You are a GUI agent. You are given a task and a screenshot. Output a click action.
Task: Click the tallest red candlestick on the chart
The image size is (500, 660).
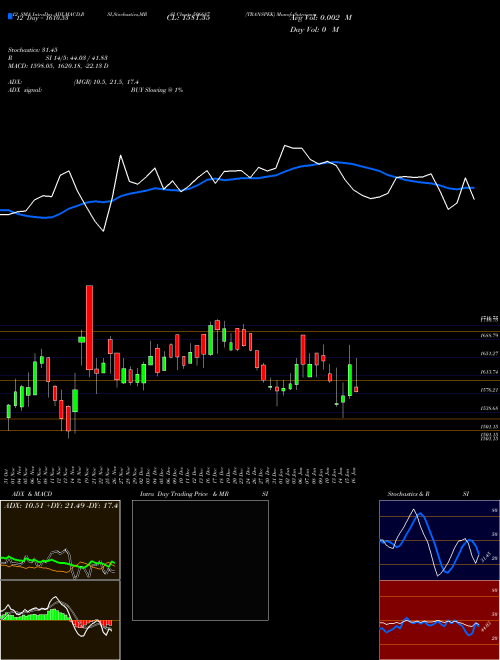click(x=89, y=327)
